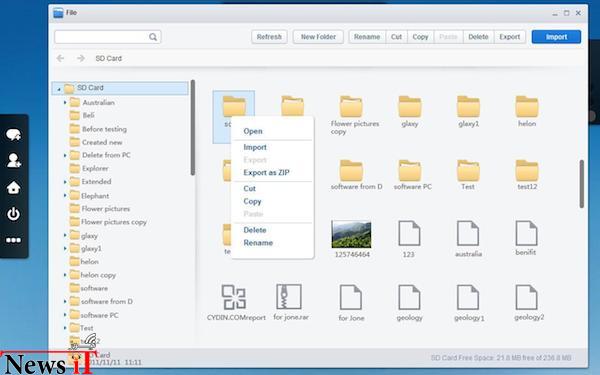Click the toolbar Cut button
The image size is (600, 375).
point(396,37)
